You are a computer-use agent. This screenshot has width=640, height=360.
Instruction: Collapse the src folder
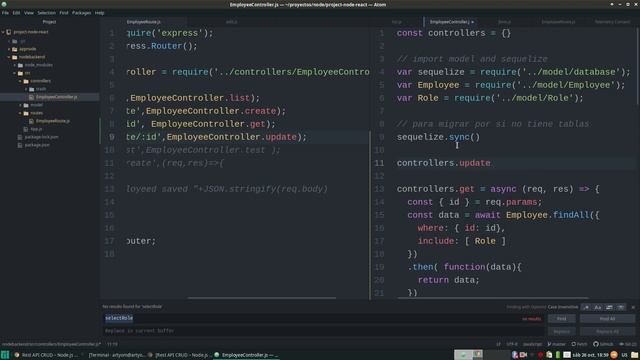(x=15, y=73)
